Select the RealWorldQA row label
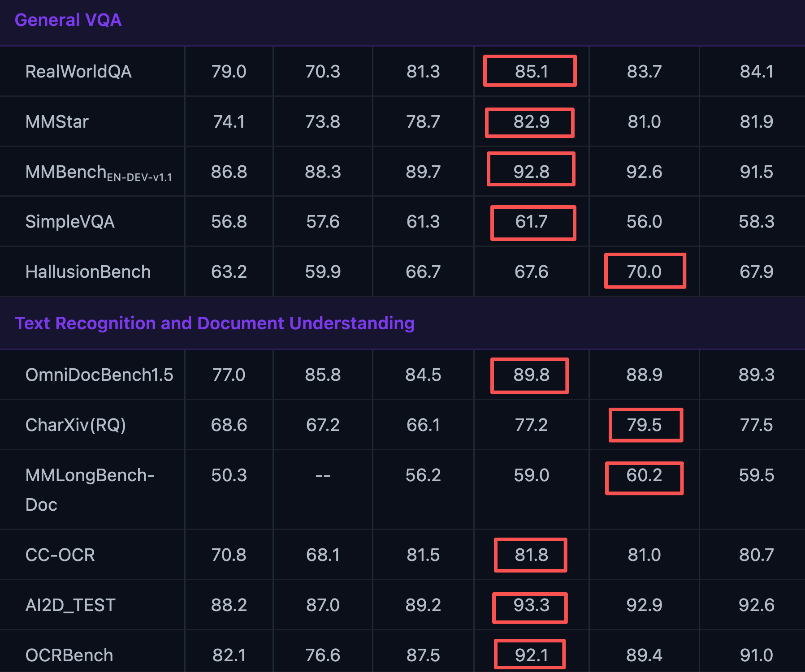This screenshot has width=805, height=672. pyautogui.click(x=78, y=72)
